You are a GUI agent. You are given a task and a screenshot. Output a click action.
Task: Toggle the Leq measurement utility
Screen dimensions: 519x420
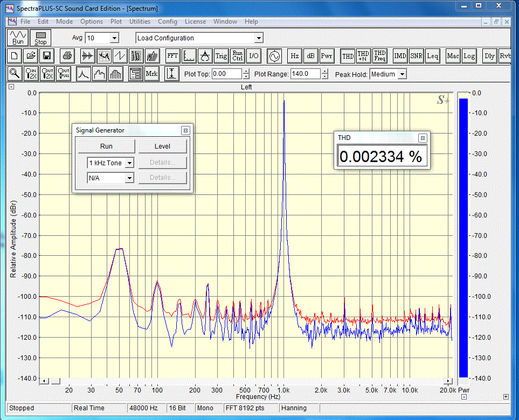(432, 56)
